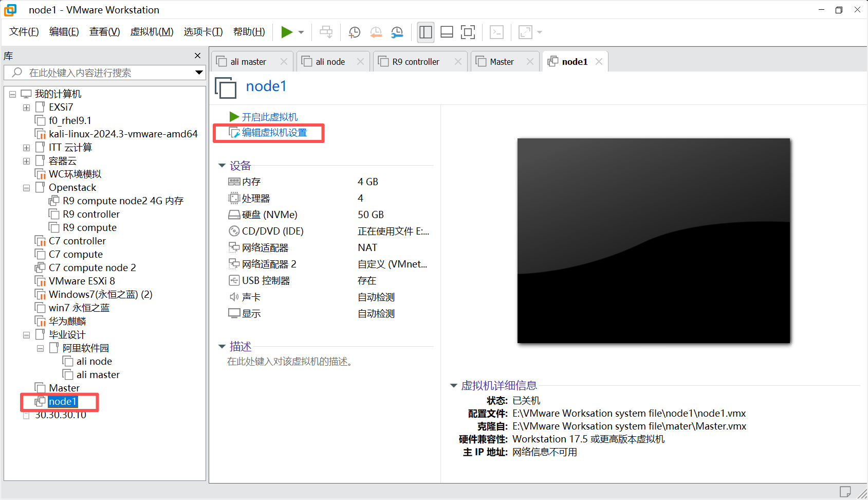Click the revert to snapshot icon
868x500 pixels.
[x=376, y=32]
